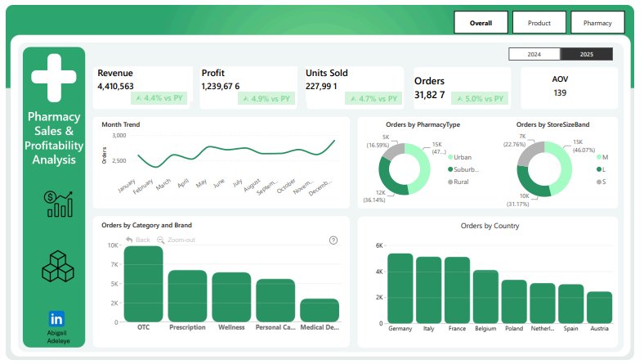Select the L store size legend entry
This screenshot has width=644, height=364.
pyautogui.click(x=602, y=169)
